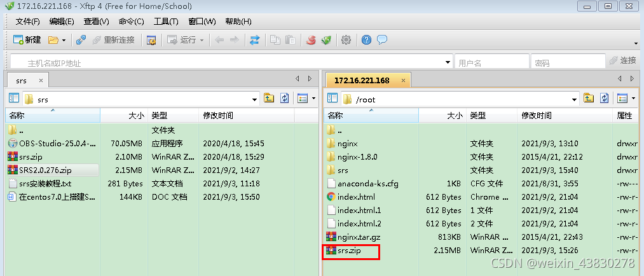The image size is (644, 276).
Task: Click the New session button
Action: tap(27, 40)
